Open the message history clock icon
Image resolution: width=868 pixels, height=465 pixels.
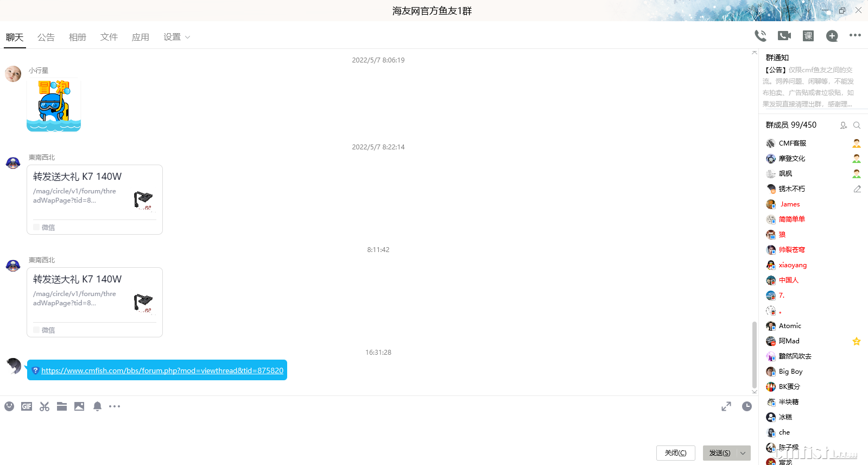click(747, 406)
